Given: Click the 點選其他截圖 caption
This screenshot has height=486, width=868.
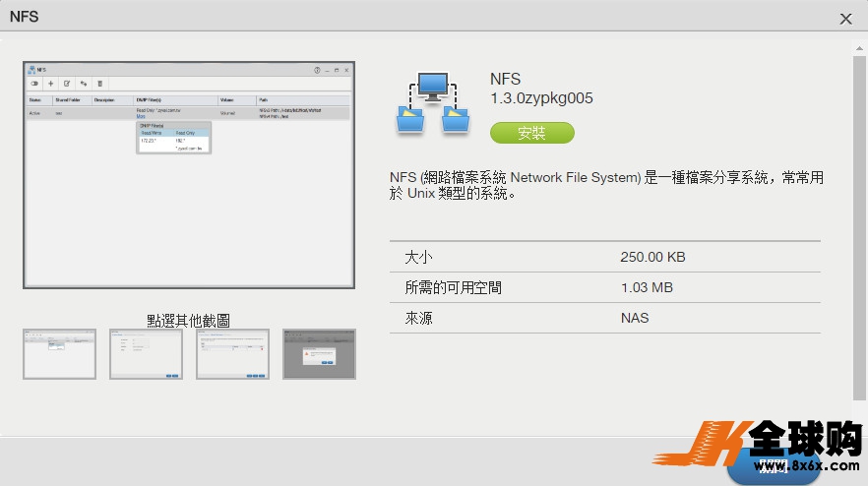Looking at the screenshot, I should (x=189, y=321).
